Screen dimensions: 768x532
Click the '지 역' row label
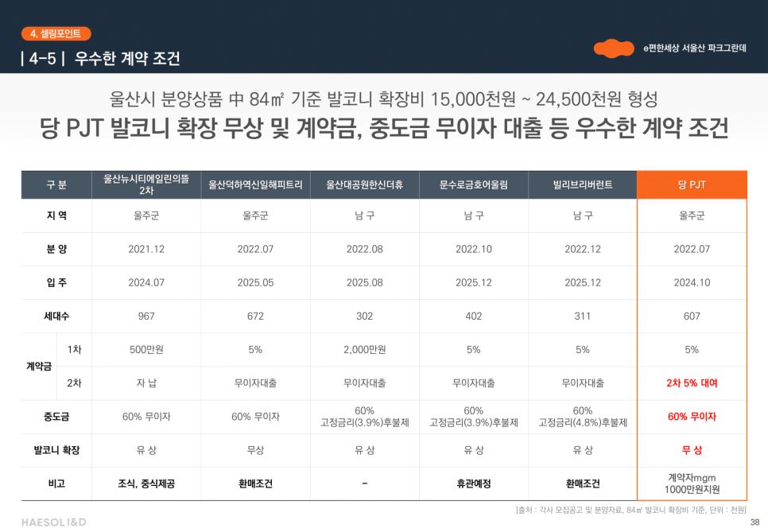click(56, 216)
